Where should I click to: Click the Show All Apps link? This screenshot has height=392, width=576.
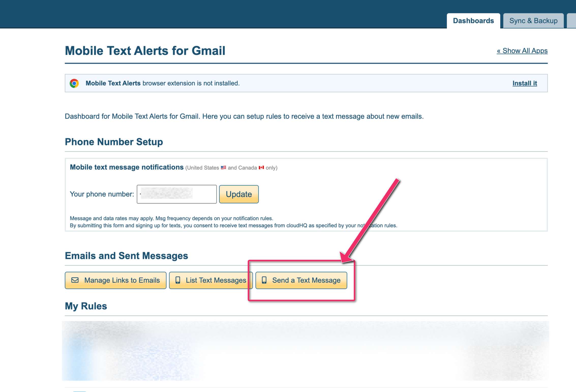(x=522, y=51)
